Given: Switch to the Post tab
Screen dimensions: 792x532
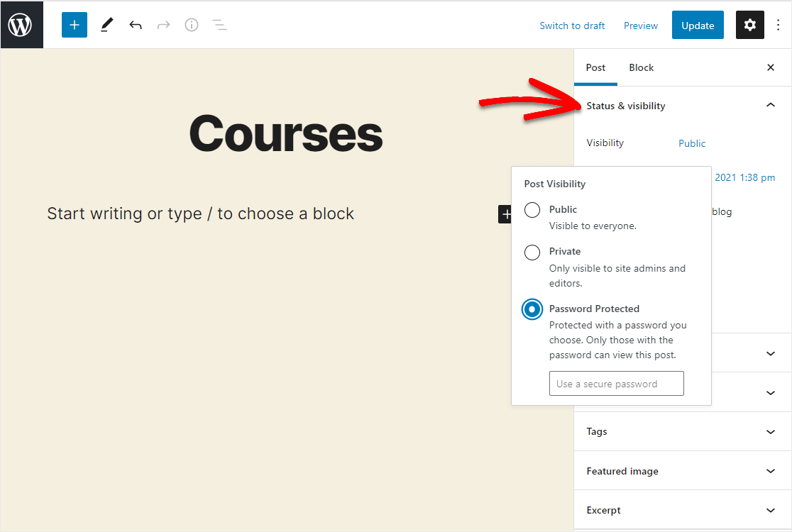Looking at the screenshot, I should [x=595, y=67].
